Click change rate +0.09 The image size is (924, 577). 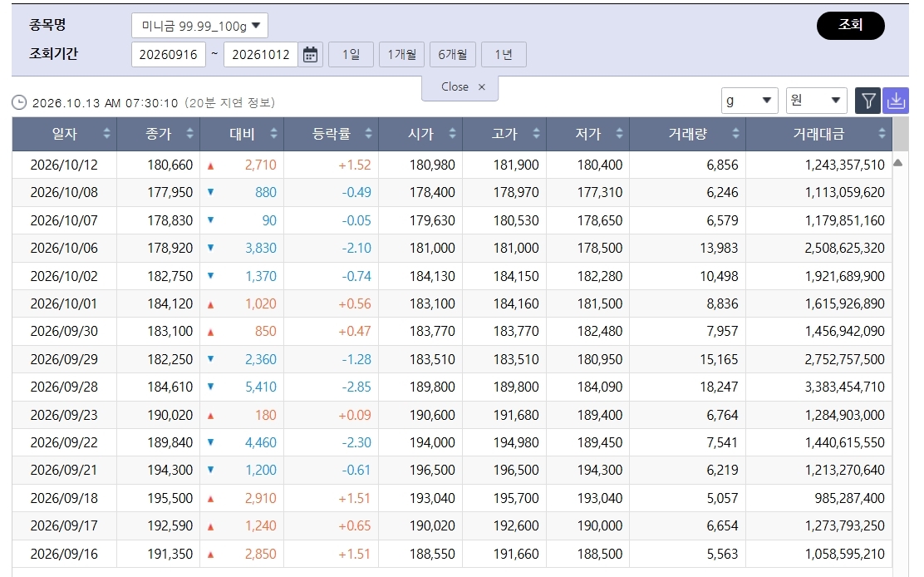pos(355,416)
